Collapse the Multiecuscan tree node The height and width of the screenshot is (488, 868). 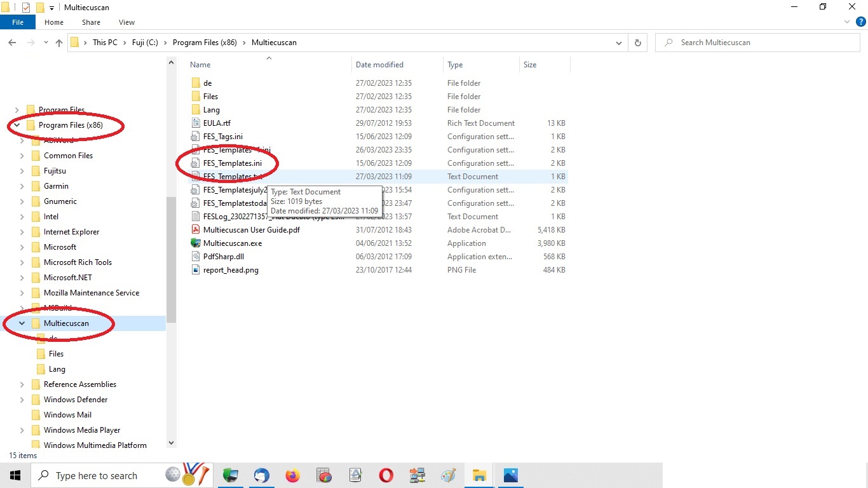pyautogui.click(x=22, y=323)
